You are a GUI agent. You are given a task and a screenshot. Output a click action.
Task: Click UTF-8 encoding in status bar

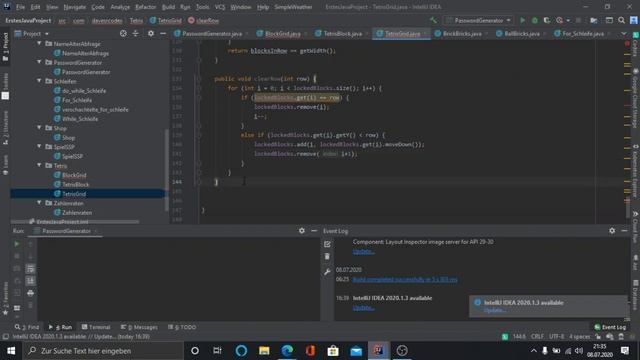(556, 337)
